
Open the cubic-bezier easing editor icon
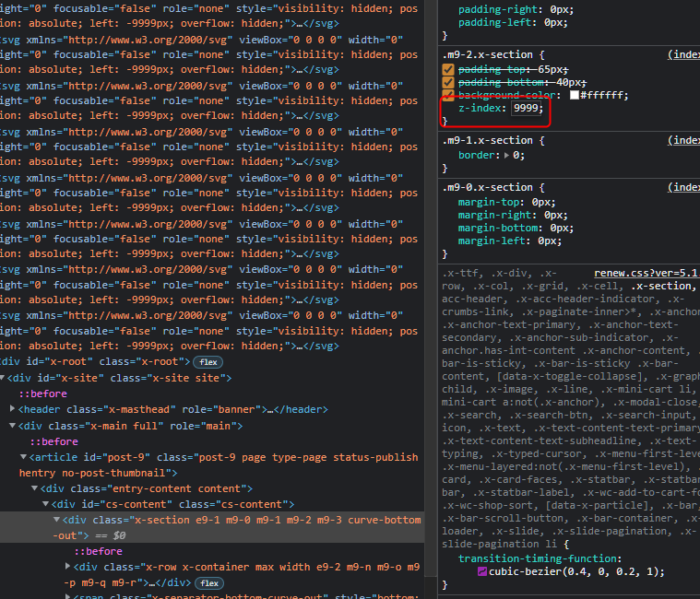481,572
